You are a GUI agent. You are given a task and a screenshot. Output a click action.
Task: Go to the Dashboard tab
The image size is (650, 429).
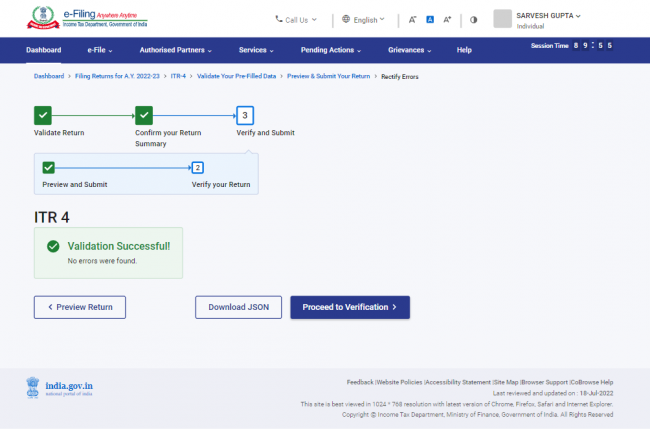(43, 50)
